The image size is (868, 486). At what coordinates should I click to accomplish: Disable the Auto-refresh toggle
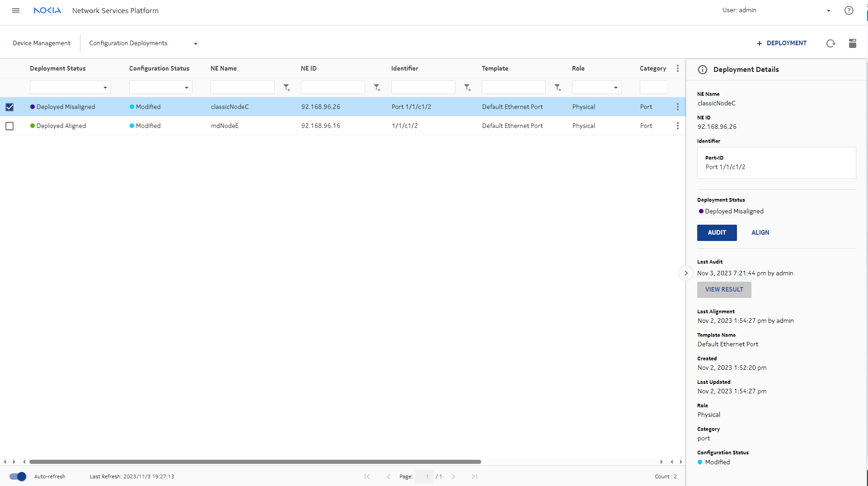18,477
